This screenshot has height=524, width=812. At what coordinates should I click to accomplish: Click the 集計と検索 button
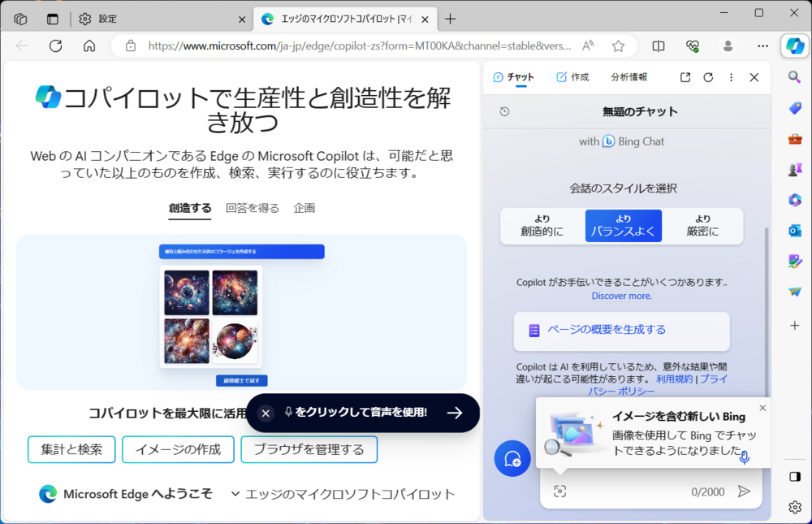[x=71, y=449]
